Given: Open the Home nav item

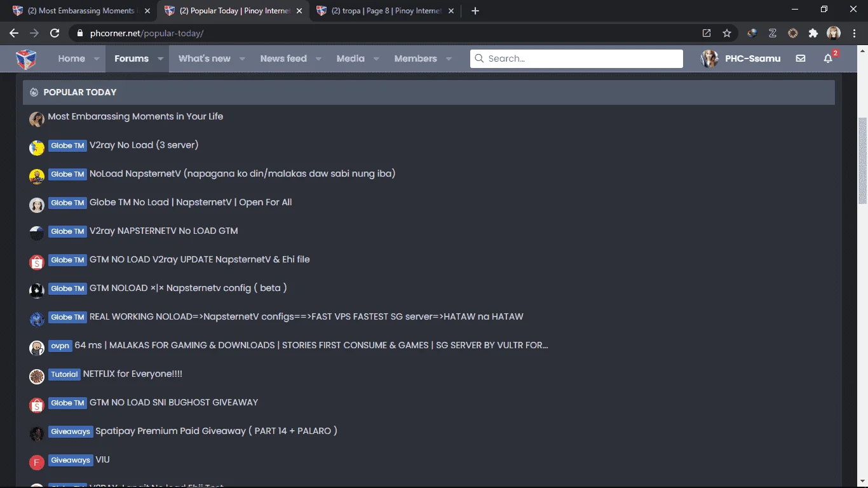Looking at the screenshot, I should tap(71, 58).
